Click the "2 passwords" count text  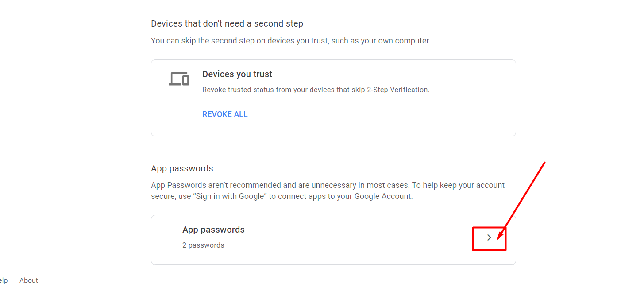click(x=203, y=245)
